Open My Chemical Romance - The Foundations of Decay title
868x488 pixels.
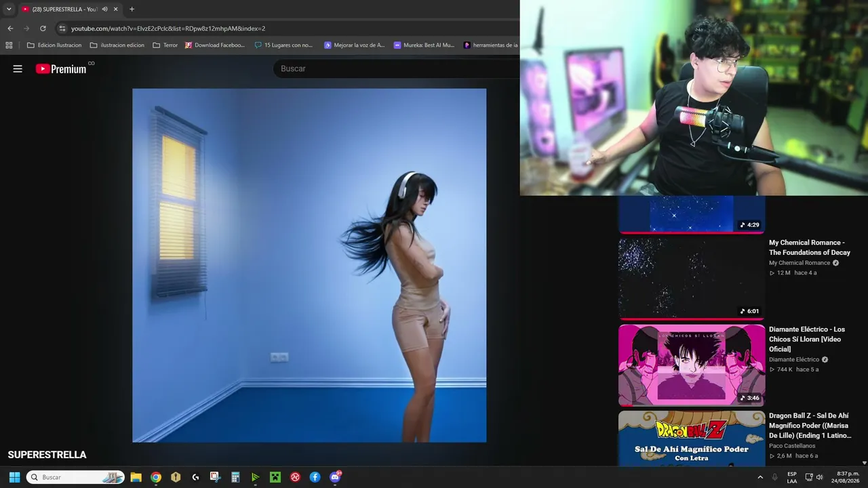click(x=810, y=247)
